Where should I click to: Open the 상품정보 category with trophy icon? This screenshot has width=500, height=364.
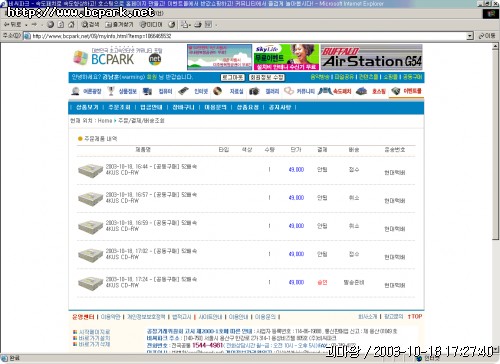click(122, 91)
